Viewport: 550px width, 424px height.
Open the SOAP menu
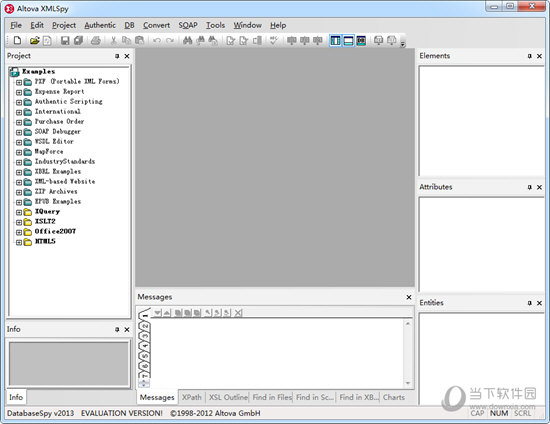pyautogui.click(x=188, y=25)
